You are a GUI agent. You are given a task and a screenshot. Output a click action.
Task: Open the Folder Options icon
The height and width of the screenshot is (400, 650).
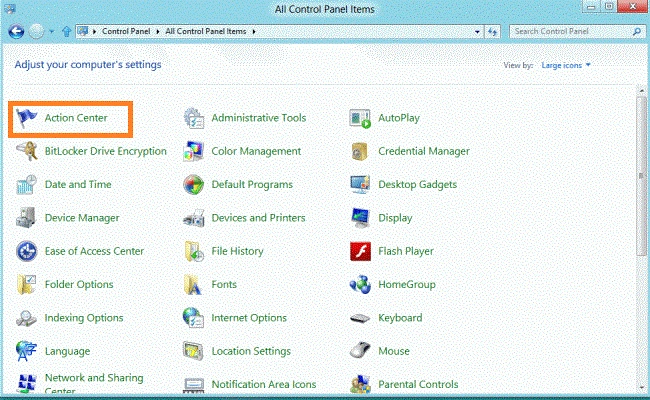[x=27, y=285]
